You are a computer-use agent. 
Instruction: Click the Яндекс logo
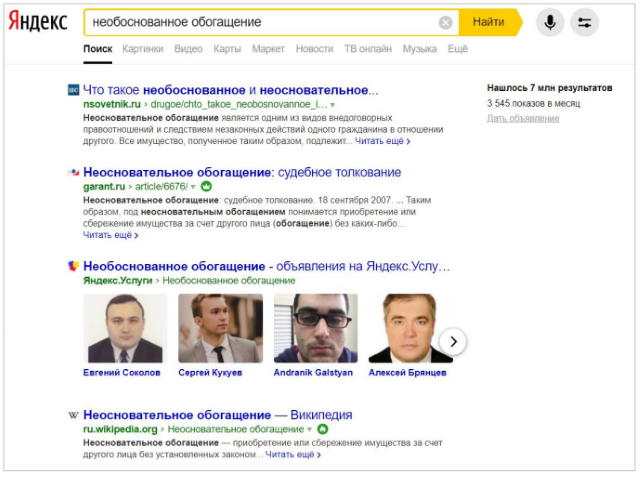[38, 21]
